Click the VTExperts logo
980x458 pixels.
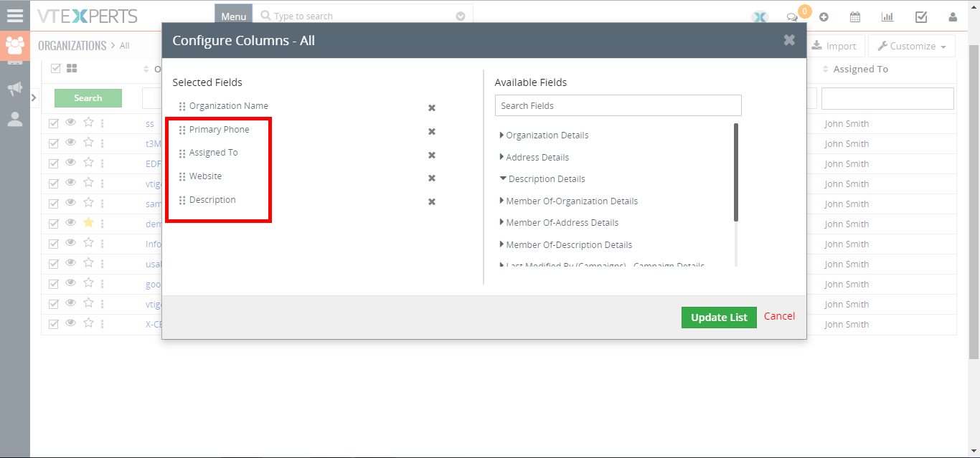point(88,16)
